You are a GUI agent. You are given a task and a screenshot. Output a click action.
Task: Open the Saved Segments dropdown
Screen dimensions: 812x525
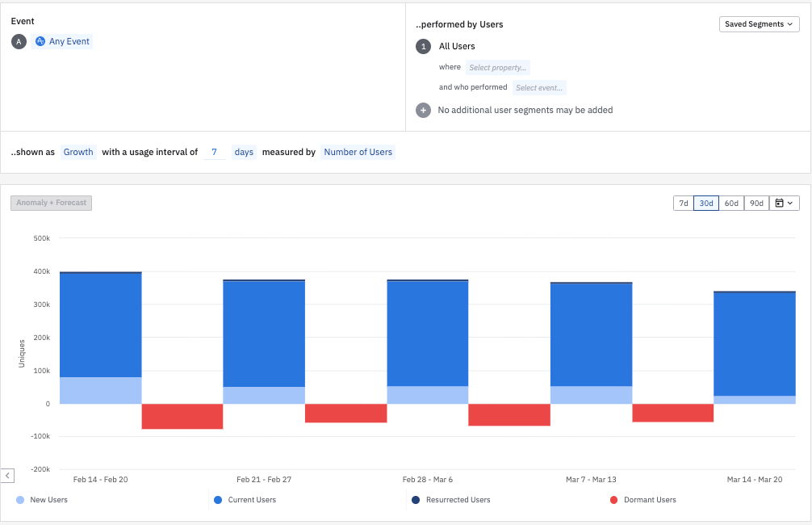[759, 24]
